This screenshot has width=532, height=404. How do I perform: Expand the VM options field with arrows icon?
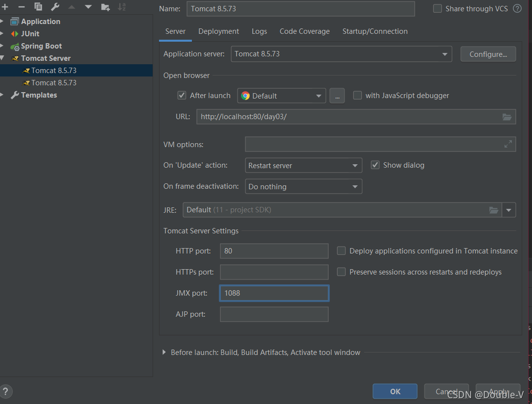[x=508, y=144]
